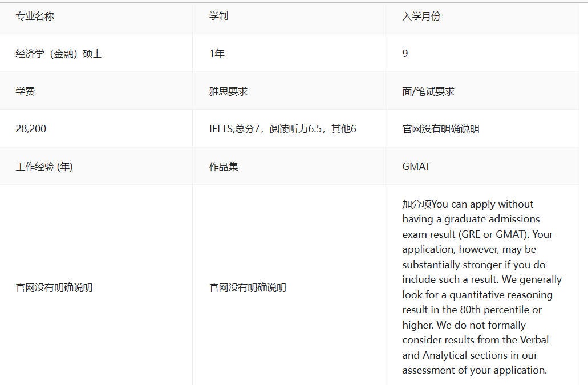Image resolution: width=588 pixels, height=385 pixels.
Task: Click the 学费 header cell
Action: [x=25, y=91]
